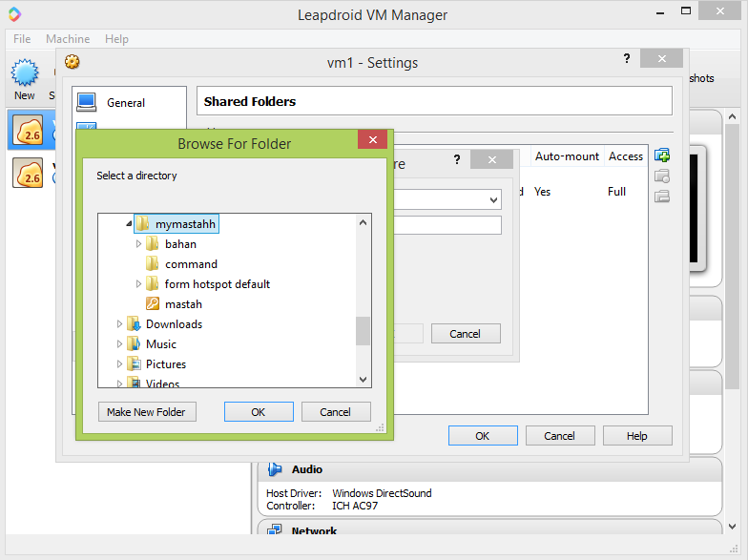748x560 pixels.
Task: Open the folder path dropdown in Add Share
Action: click(x=494, y=200)
